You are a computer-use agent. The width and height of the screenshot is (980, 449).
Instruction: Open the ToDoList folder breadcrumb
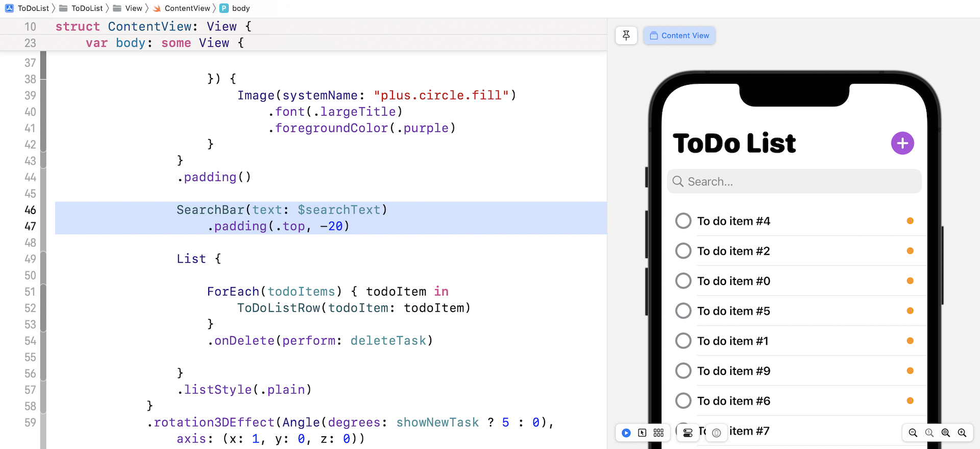(x=87, y=8)
